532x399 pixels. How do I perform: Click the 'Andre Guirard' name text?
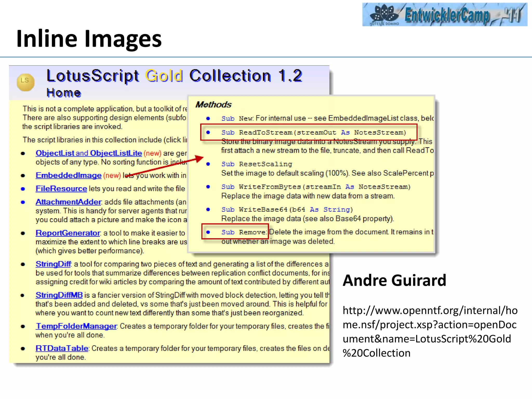click(x=394, y=280)
